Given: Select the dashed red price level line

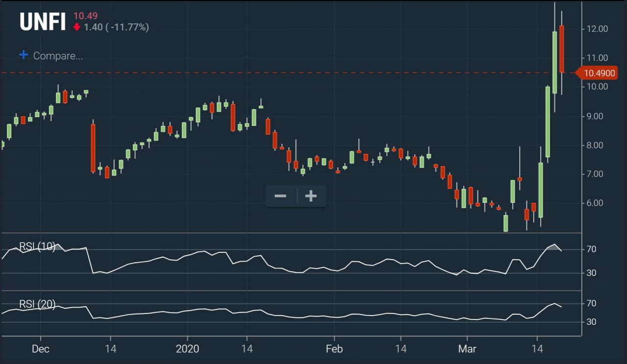Looking at the screenshot, I should pos(294,72).
